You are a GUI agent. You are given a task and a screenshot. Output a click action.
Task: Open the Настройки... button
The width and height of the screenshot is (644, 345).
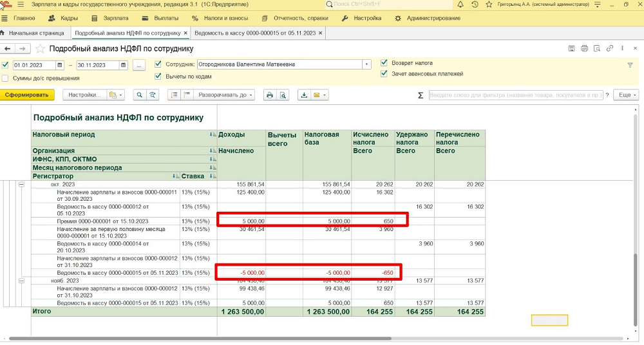pos(84,95)
